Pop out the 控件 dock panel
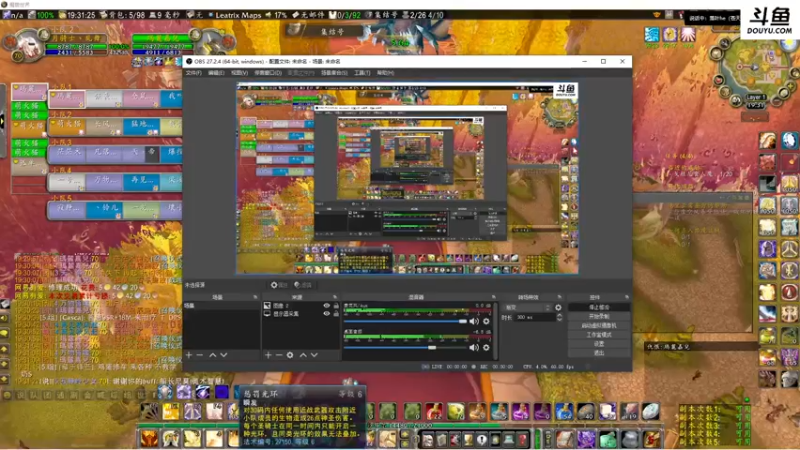800x450 pixels. pos(627,297)
